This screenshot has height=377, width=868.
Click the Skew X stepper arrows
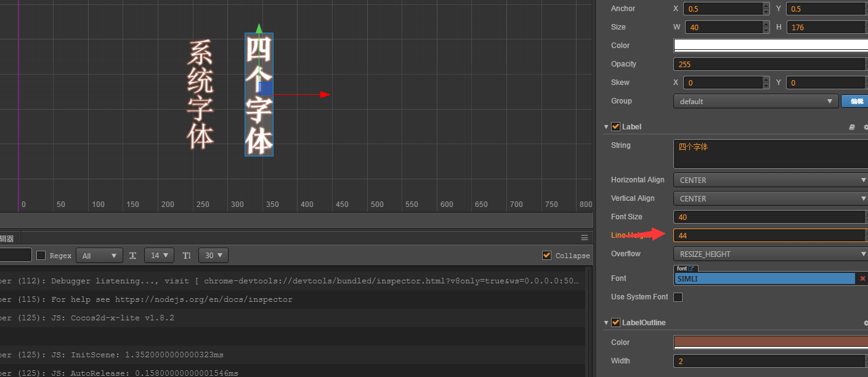click(x=766, y=83)
